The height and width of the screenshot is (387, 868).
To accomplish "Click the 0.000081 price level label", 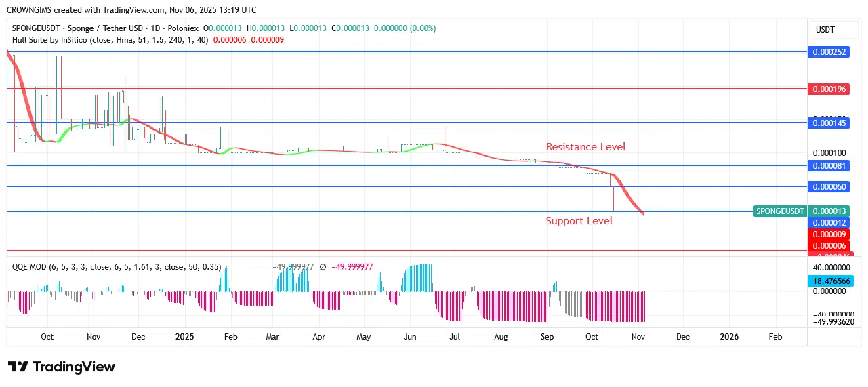I will pyautogui.click(x=830, y=165).
